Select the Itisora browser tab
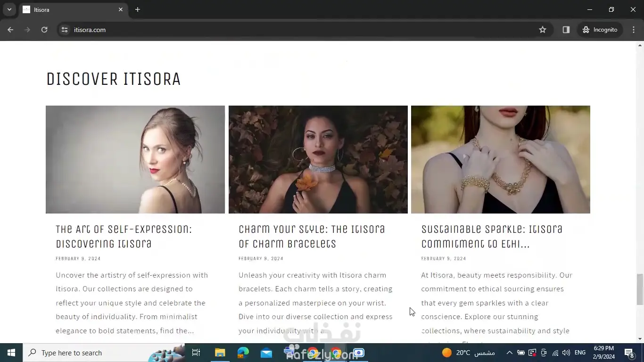Image resolution: width=644 pixels, height=362 pixels. tap(73, 9)
